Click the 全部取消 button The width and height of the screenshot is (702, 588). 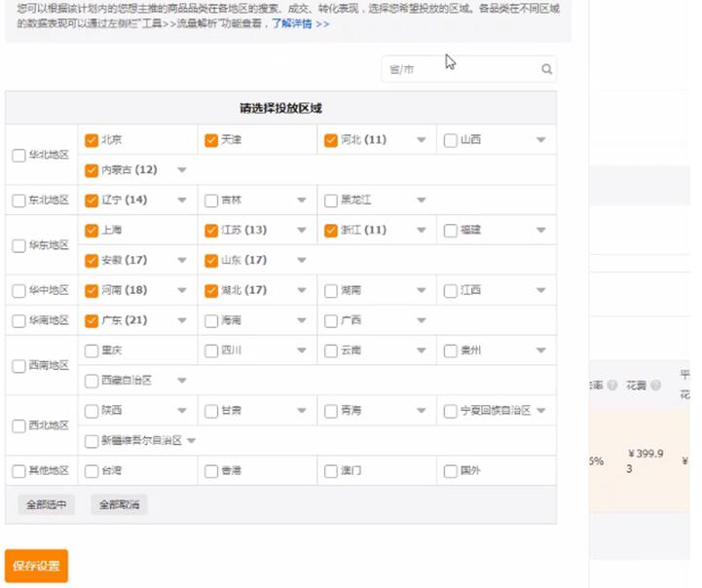[119, 505]
